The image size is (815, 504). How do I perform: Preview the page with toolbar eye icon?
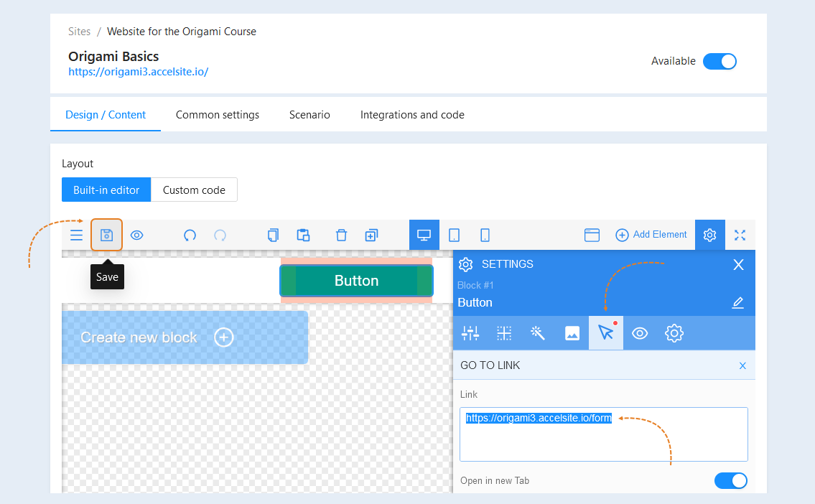pos(136,235)
